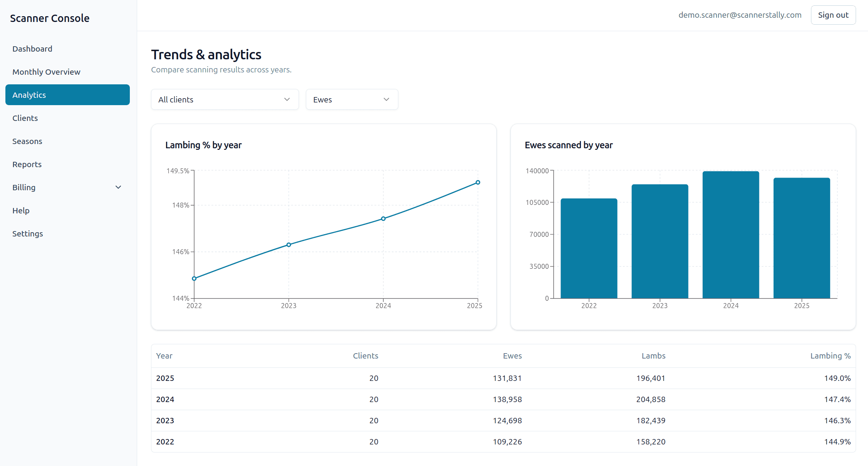Open the Ewes species dropdown

point(352,99)
